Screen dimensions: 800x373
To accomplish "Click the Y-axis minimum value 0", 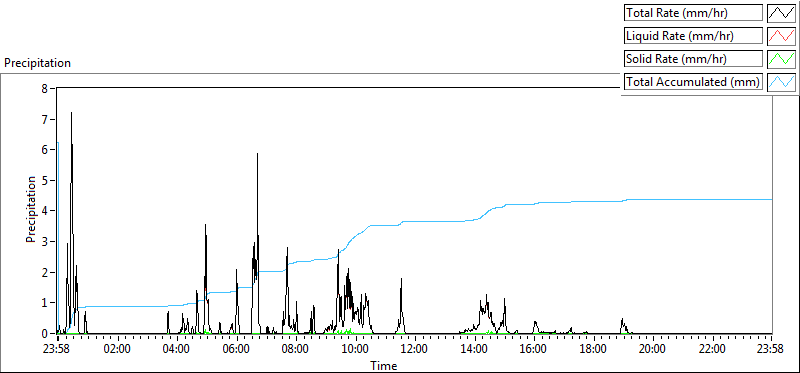I will (44, 334).
